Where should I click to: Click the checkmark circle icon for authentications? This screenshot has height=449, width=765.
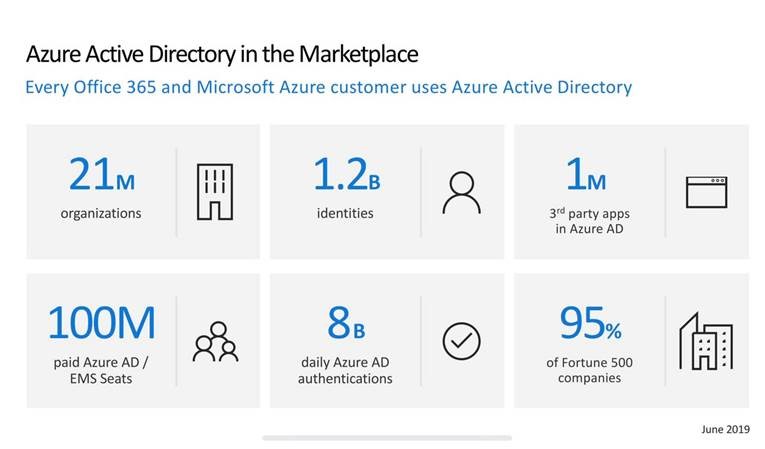coord(461,341)
